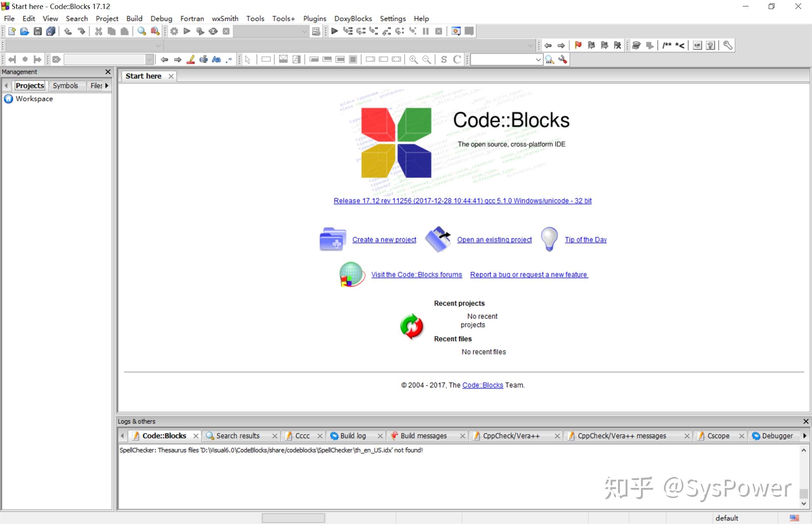Click the Run triangle in the build toolbar
Screen dimensions: 812x524
click(187, 31)
